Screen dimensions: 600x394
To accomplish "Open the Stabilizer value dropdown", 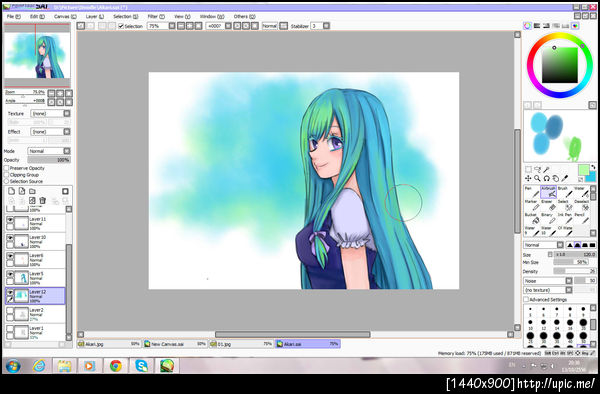I will click(x=326, y=26).
